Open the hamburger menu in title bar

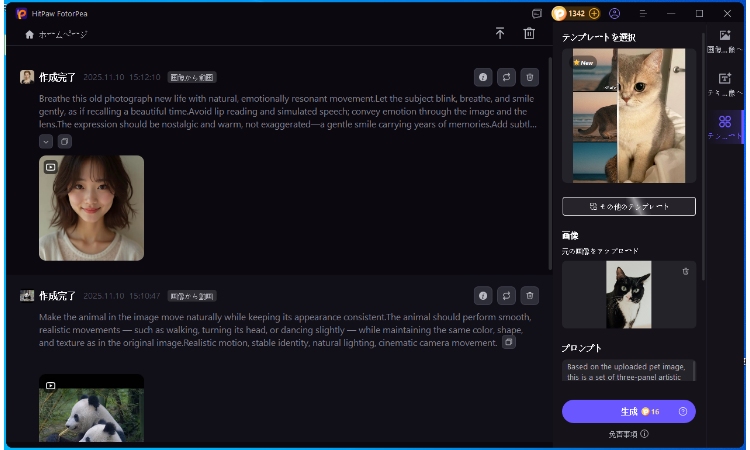click(671, 13)
